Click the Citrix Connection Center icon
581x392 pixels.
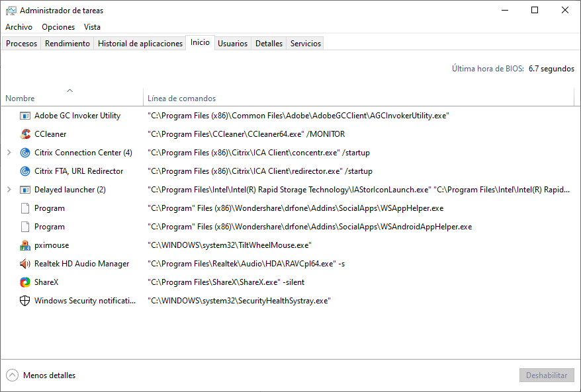pyautogui.click(x=25, y=153)
